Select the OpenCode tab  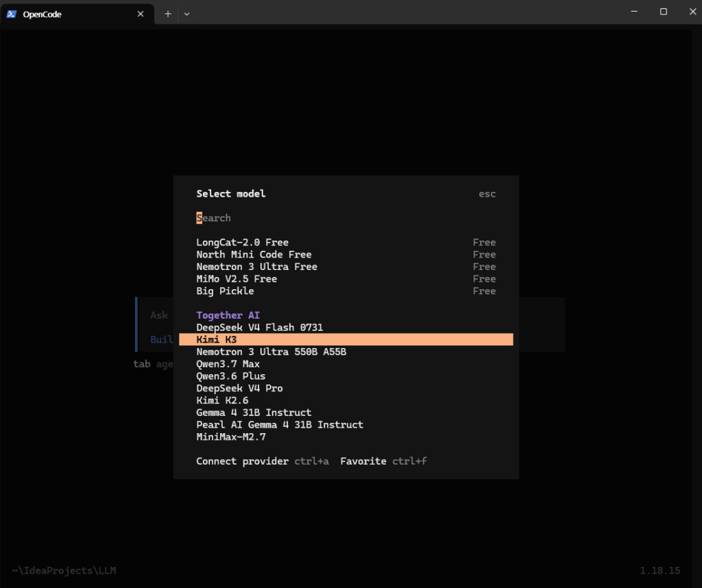(x=77, y=14)
